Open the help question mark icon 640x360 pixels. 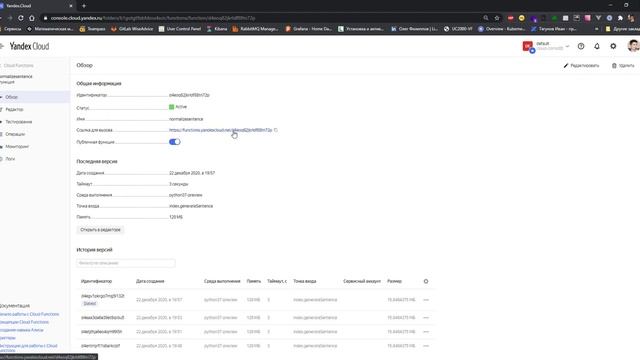click(581, 46)
